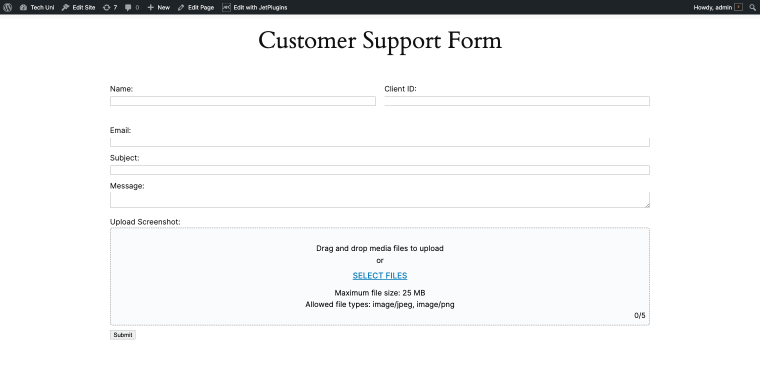Open the WordPress logo menu
760x380 pixels.
7,7
